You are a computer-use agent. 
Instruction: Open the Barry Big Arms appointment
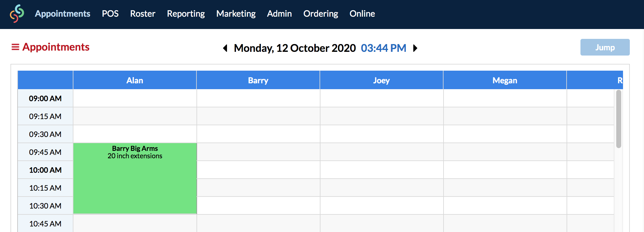(x=135, y=178)
